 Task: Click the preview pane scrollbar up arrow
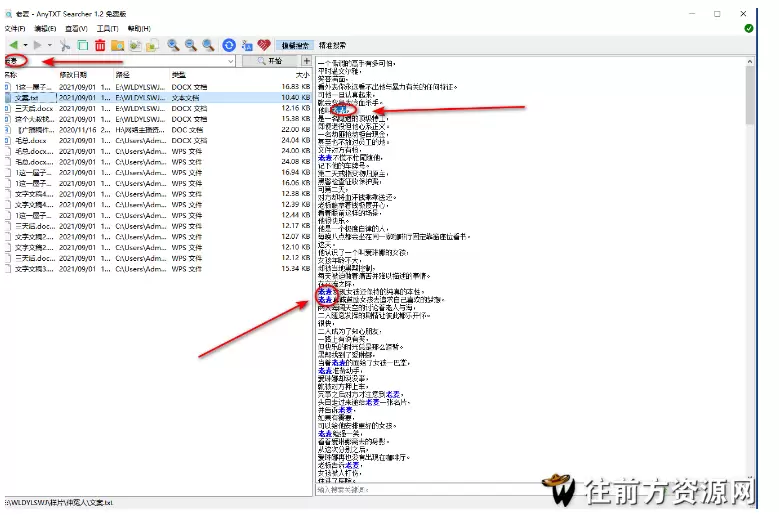coord(750,62)
